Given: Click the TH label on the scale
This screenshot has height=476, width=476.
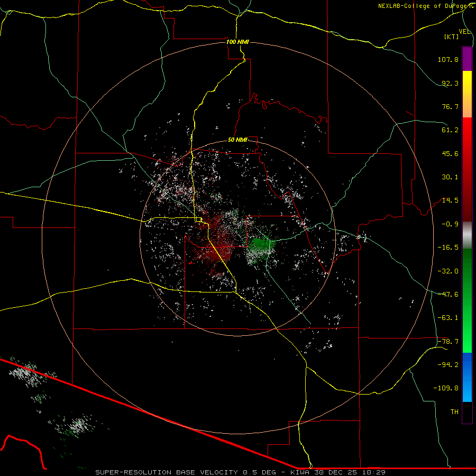Looking at the screenshot, I should (454, 412).
